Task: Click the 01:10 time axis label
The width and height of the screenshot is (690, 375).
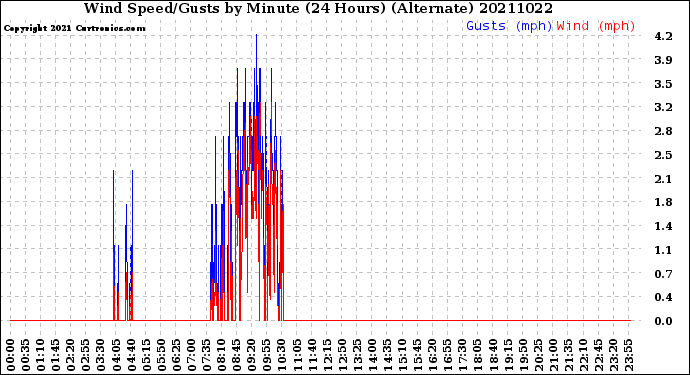Action: 41,355
